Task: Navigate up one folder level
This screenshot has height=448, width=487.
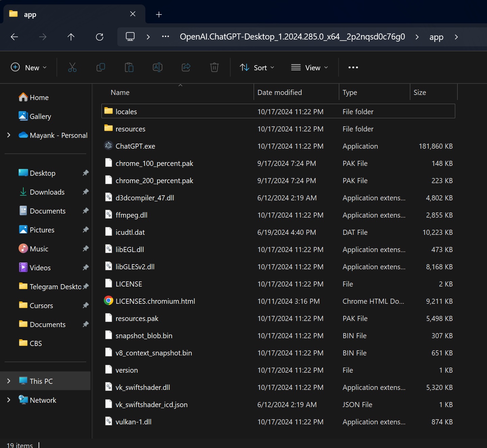Action: click(x=71, y=37)
